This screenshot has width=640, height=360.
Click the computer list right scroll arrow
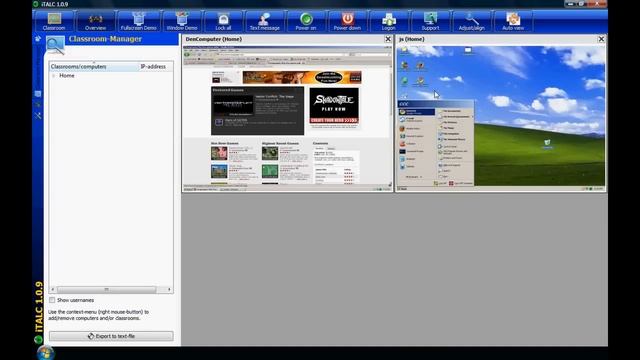(x=169, y=289)
